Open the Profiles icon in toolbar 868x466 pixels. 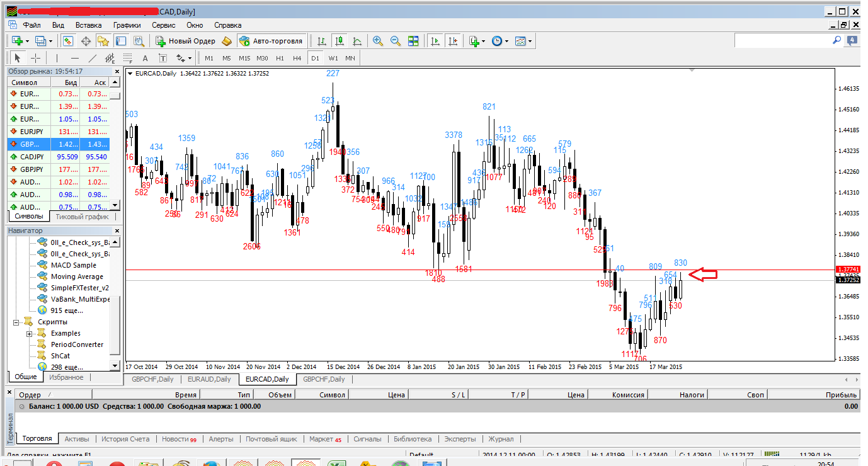click(41, 41)
